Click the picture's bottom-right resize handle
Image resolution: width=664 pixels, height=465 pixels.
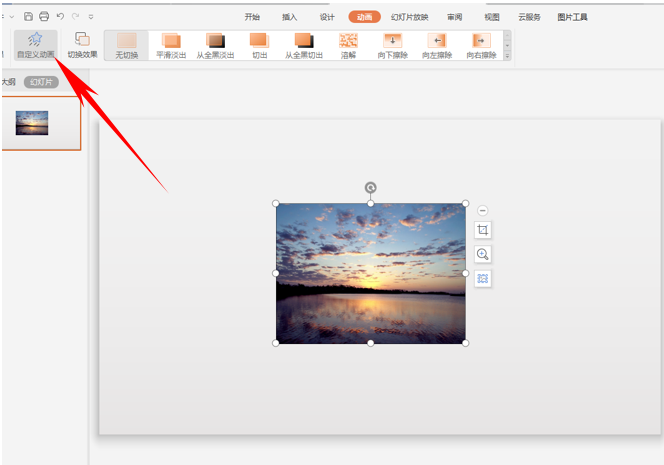(x=465, y=343)
